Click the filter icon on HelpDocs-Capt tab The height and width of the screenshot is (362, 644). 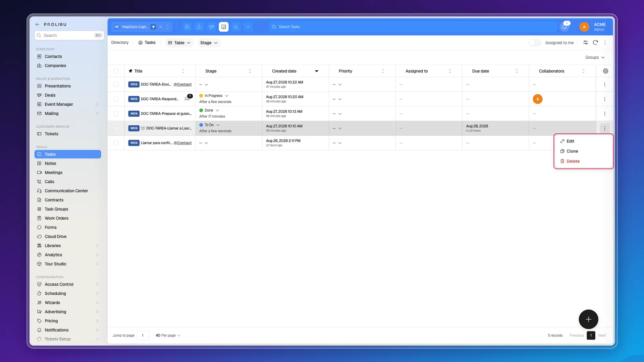[153, 27]
